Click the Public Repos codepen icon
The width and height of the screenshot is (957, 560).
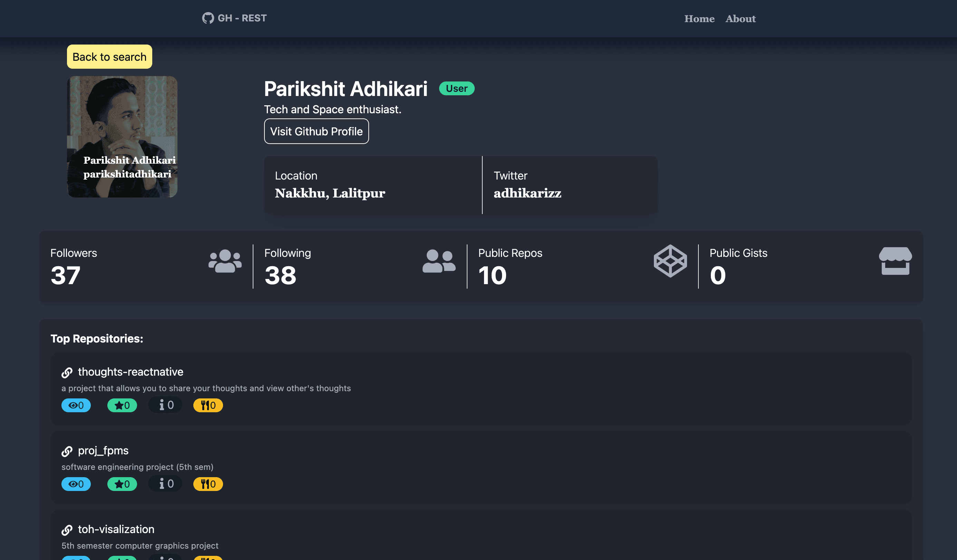click(670, 261)
